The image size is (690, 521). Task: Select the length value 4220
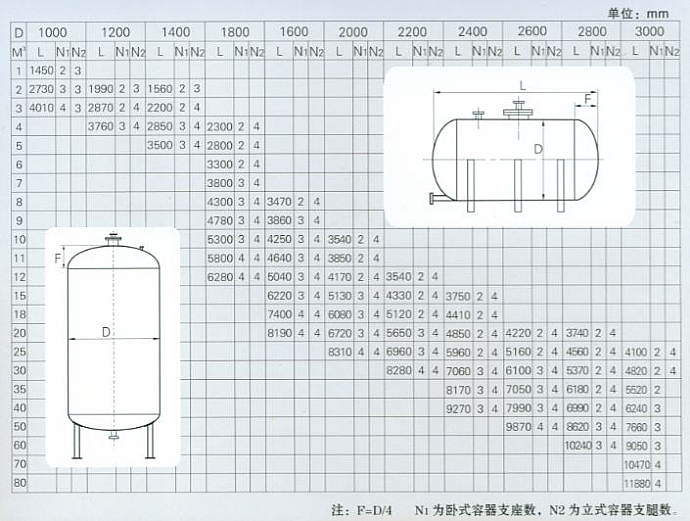click(x=518, y=333)
